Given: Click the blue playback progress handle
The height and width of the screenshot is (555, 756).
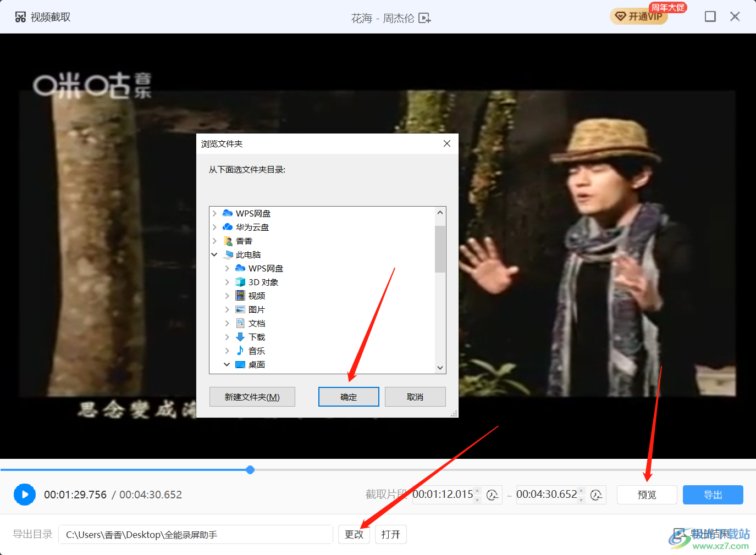Looking at the screenshot, I should [250, 470].
